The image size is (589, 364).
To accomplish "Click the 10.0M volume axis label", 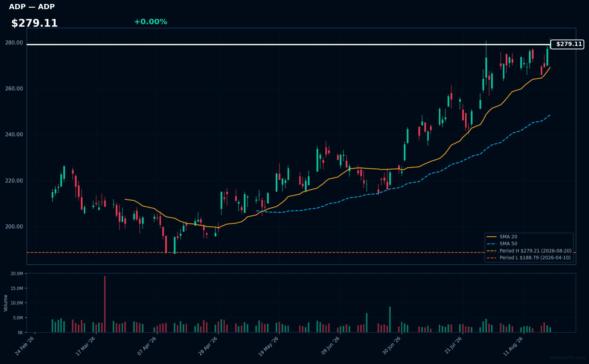I will pyautogui.click(x=17, y=303).
